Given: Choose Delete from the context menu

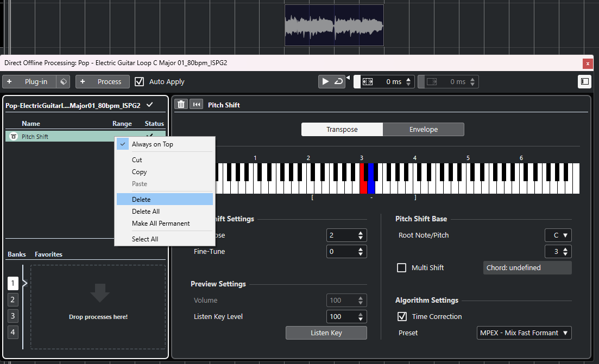Looking at the screenshot, I should [141, 199].
